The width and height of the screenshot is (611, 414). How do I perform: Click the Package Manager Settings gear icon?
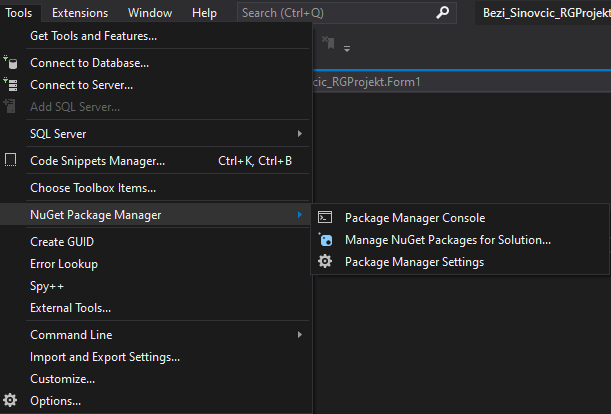pos(325,261)
